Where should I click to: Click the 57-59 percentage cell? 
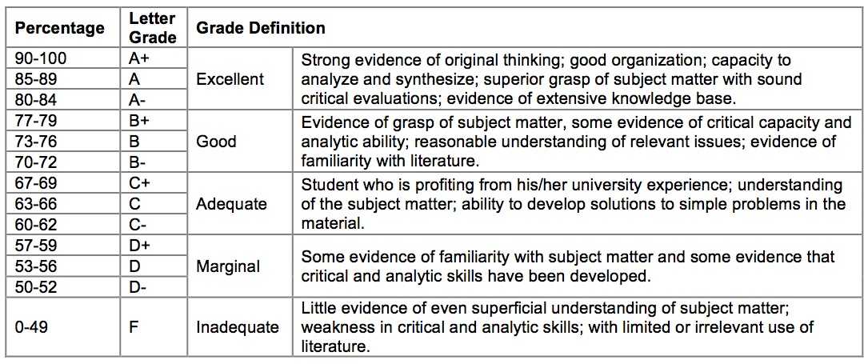(x=64, y=245)
